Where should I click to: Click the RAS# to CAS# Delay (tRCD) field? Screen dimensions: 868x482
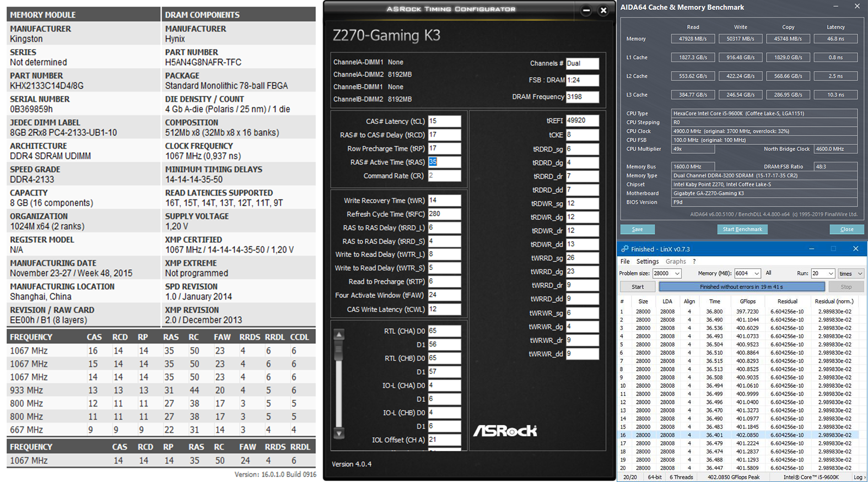pyautogui.click(x=444, y=135)
